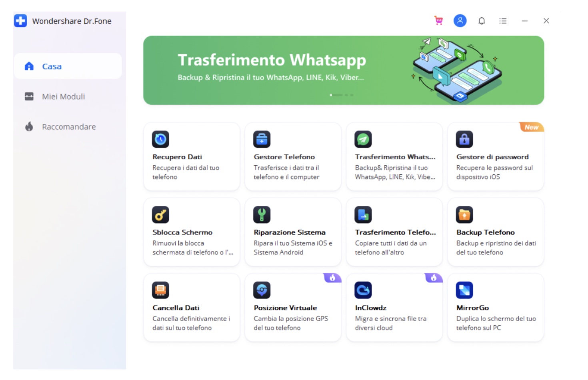The height and width of the screenshot is (380, 588).
Task: Select the Casa sidebar item
Action: (52, 66)
